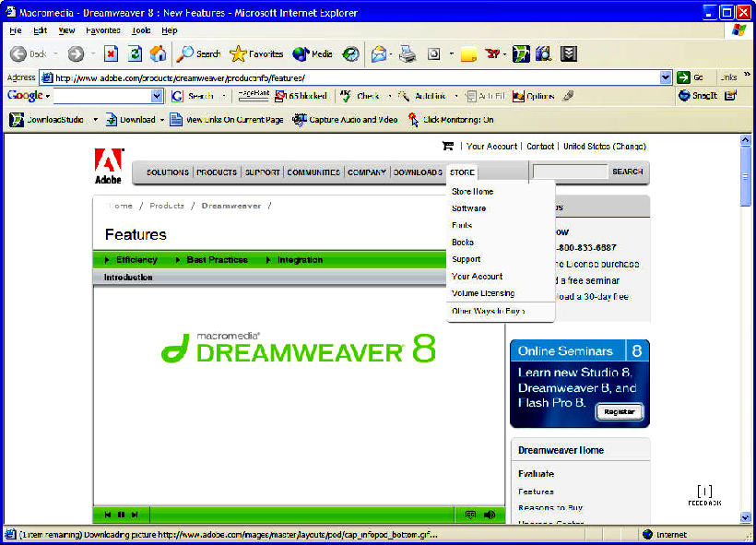Click the IE Forward arrow button
The width and height of the screenshot is (756, 545).
click(76, 53)
